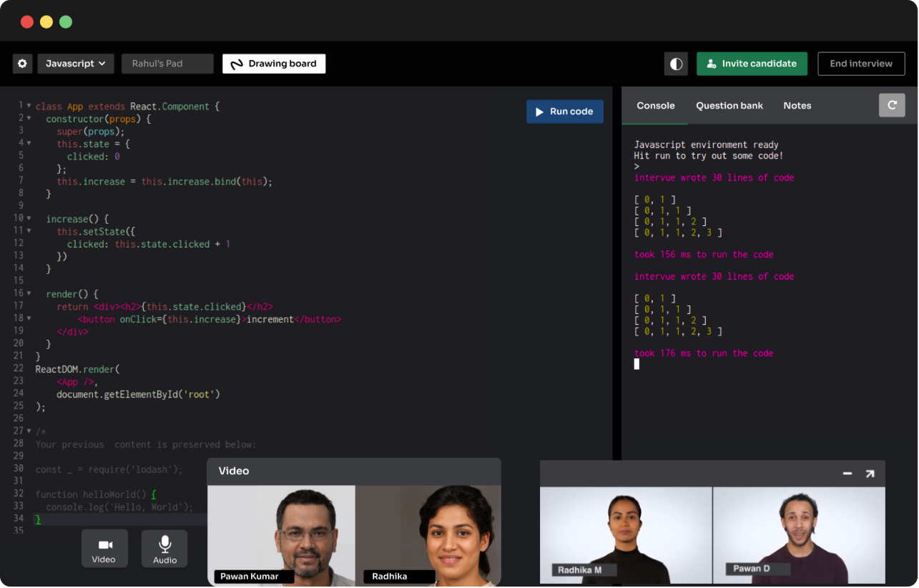Collapse the render method fold arrow
919x588 pixels.
(x=29, y=293)
